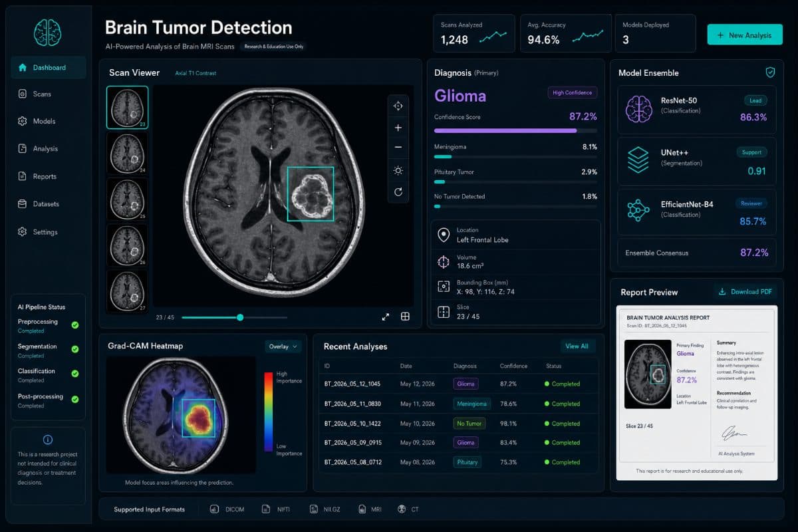The image size is (798, 532).
Task: Download the report PDF
Action: click(745, 292)
